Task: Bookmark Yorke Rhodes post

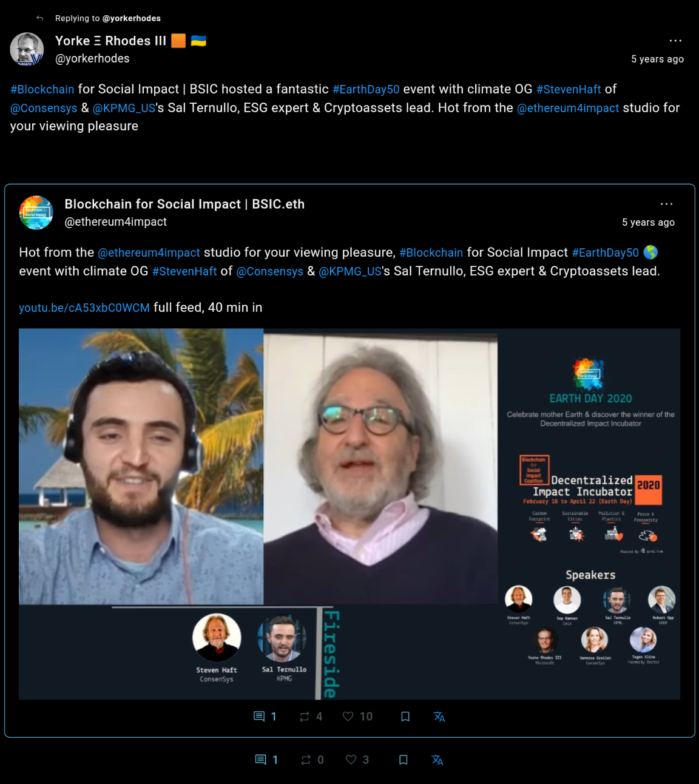Action: pyautogui.click(x=403, y=760)
